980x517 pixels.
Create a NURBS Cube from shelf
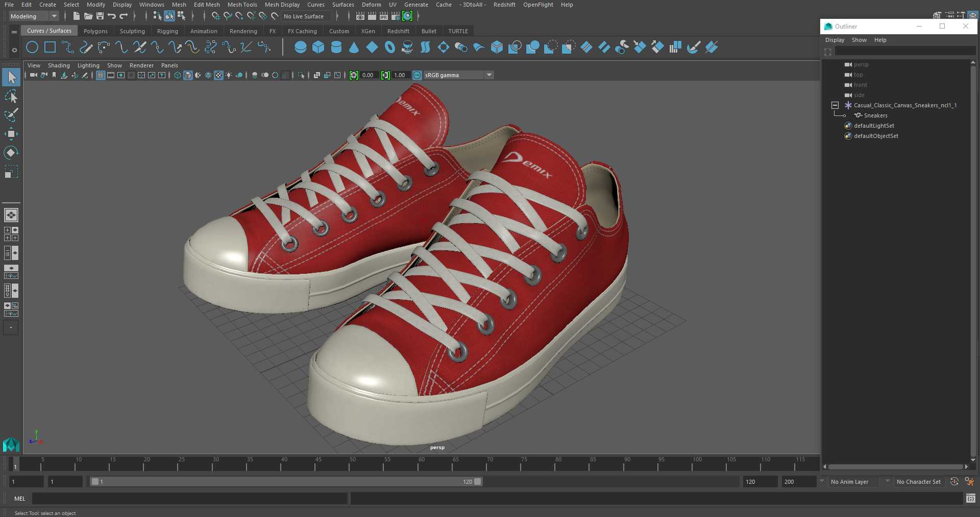pos(318,48)
